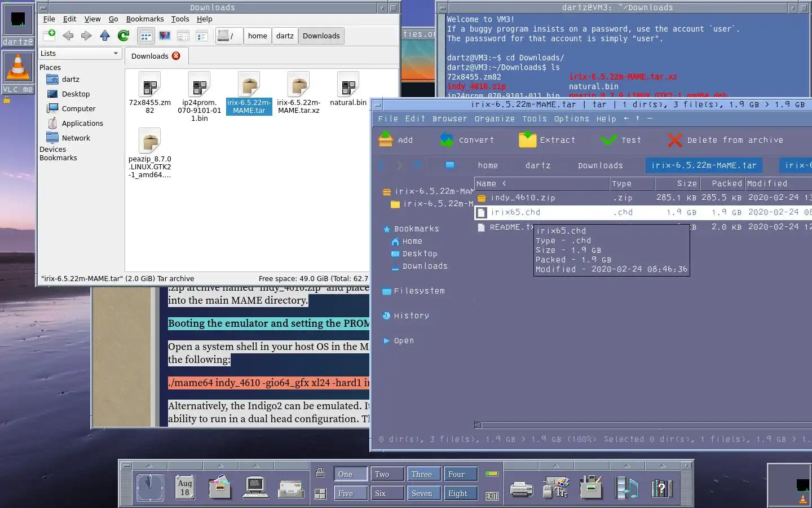Screen dimensions: 812x508
Task: Click the Aug 18 calendar icon on the panel
Action: coord(185,487)
